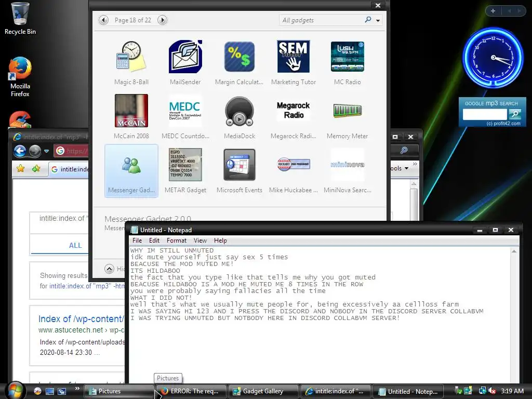
Task: Open Notepad Format menu
Action: tap(177, 241)
